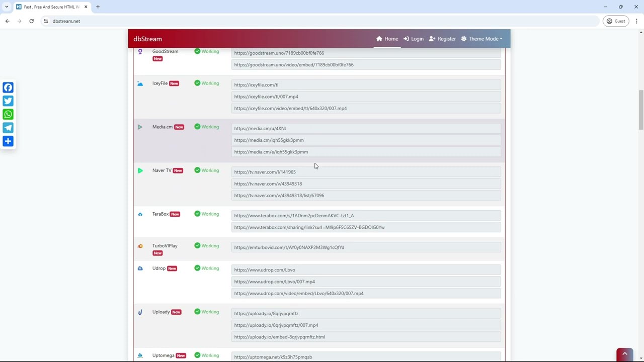Click the Naver TV host name
Screen dimensions: 644x362
point(162,170)
